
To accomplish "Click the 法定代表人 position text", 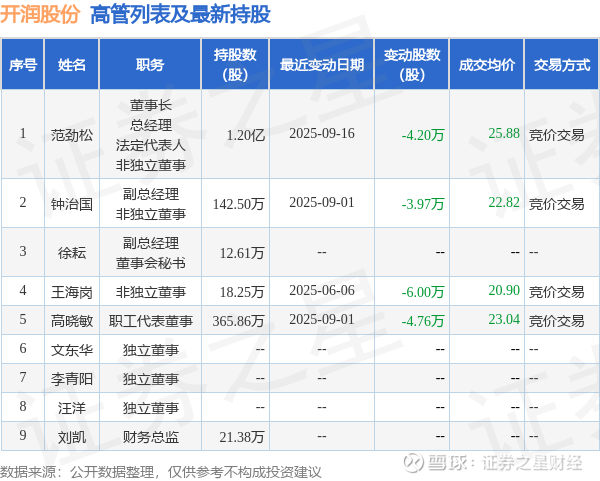I will coord(150,145).
